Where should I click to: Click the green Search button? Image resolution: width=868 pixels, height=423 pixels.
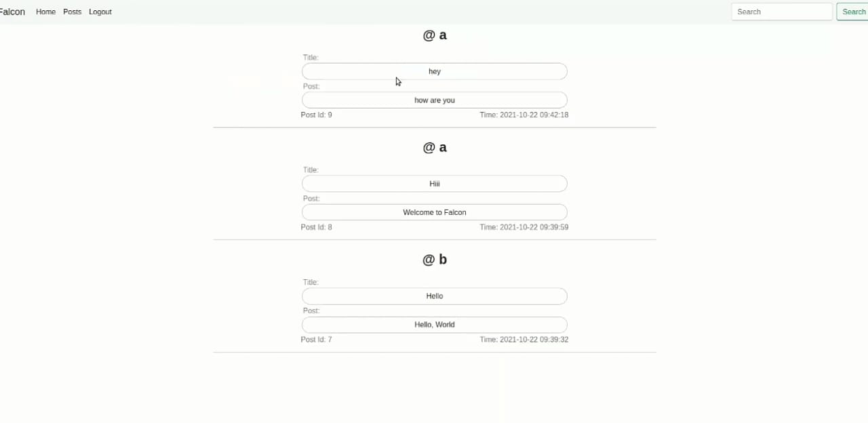pos(853,12)
